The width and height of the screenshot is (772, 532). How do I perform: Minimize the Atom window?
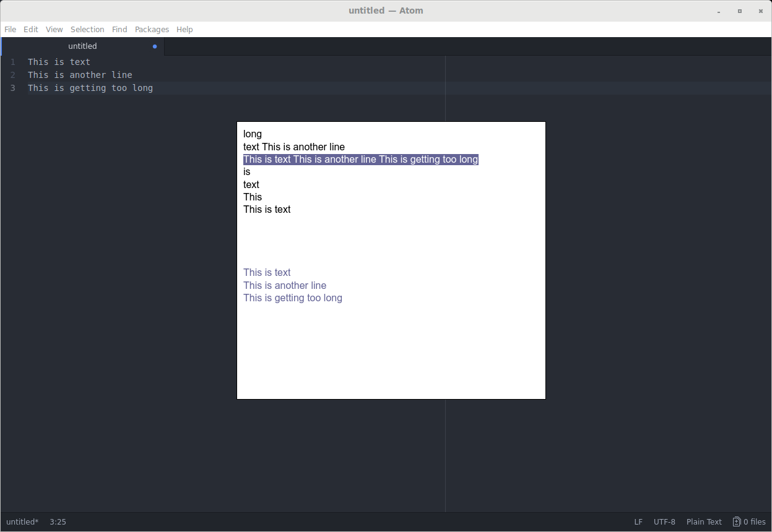[x=719, y=11]
